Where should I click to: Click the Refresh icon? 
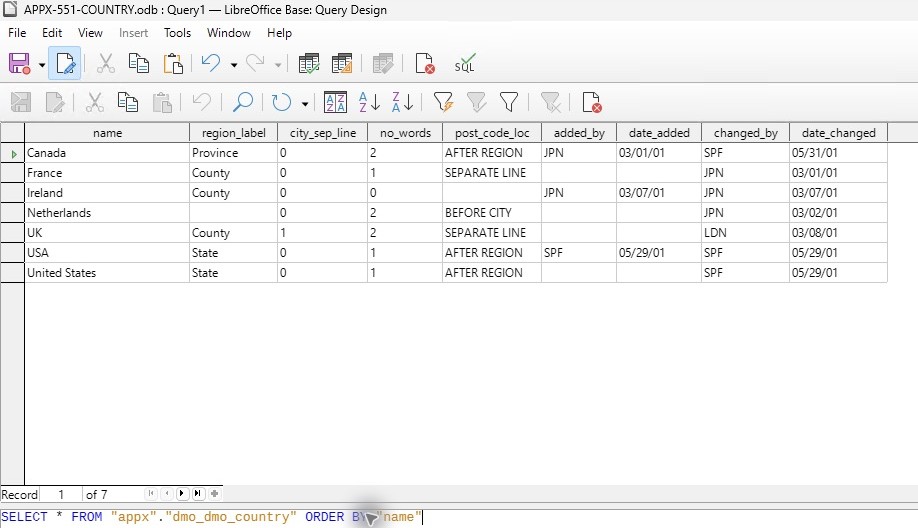pos(282,102)
